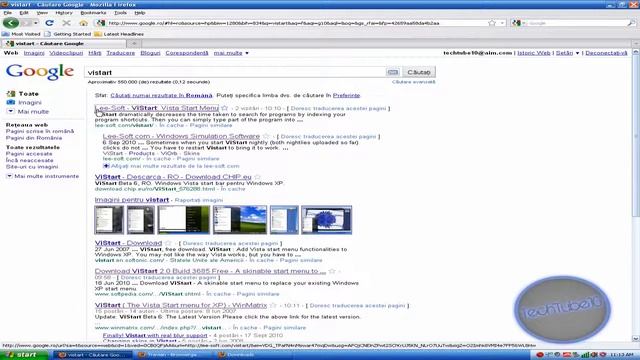Click Raportati imagini link
Image resolution: width=640 pixels, height=360 pixels.
coord(199,200)
